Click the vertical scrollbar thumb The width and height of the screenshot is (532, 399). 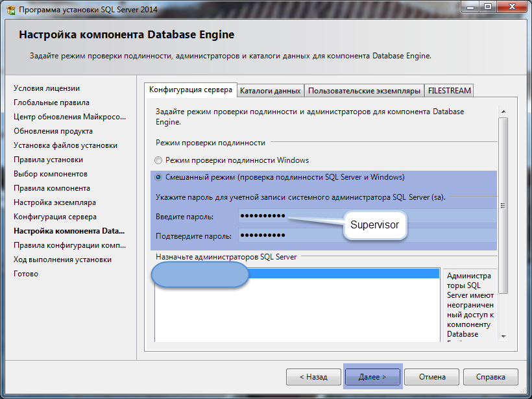pyautogui.click(x=503, y=206)
